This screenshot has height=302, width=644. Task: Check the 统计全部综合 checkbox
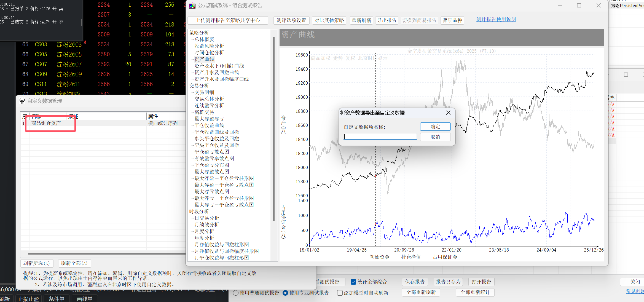coord(353,282)
